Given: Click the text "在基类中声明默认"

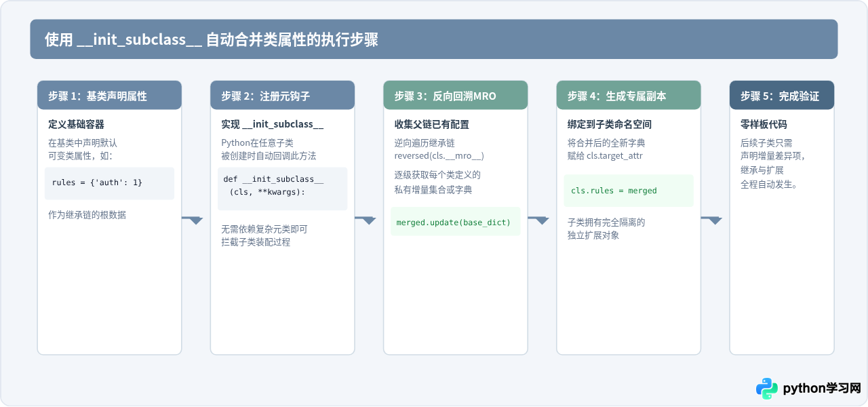Looking at the screenshot, I should [x=83, y=143].
